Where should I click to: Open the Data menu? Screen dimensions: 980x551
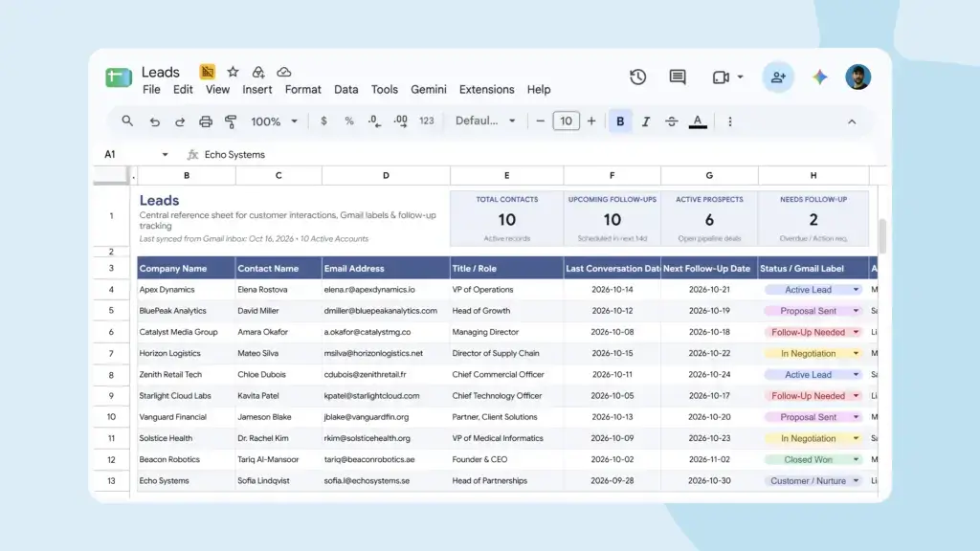tap(345, 89)
